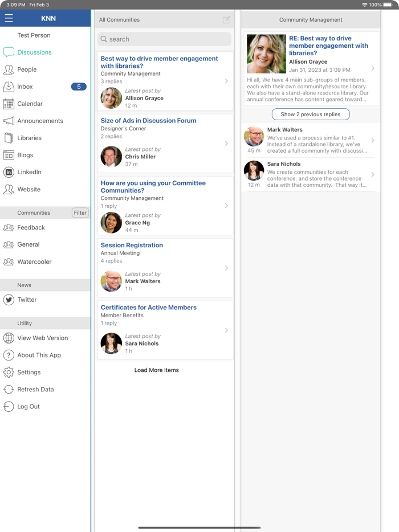Open RE: Best way to drive member engagement

click(329, 46)
